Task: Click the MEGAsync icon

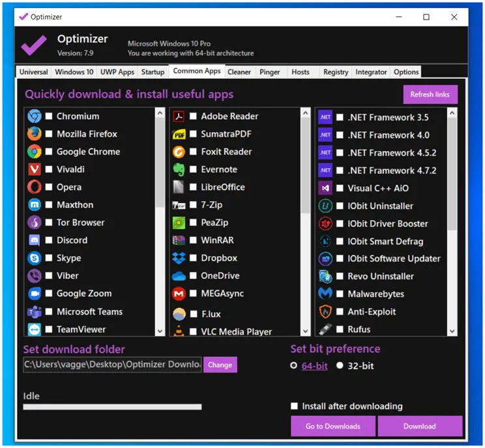Action: pyautogui.click(x=179, y=293)
